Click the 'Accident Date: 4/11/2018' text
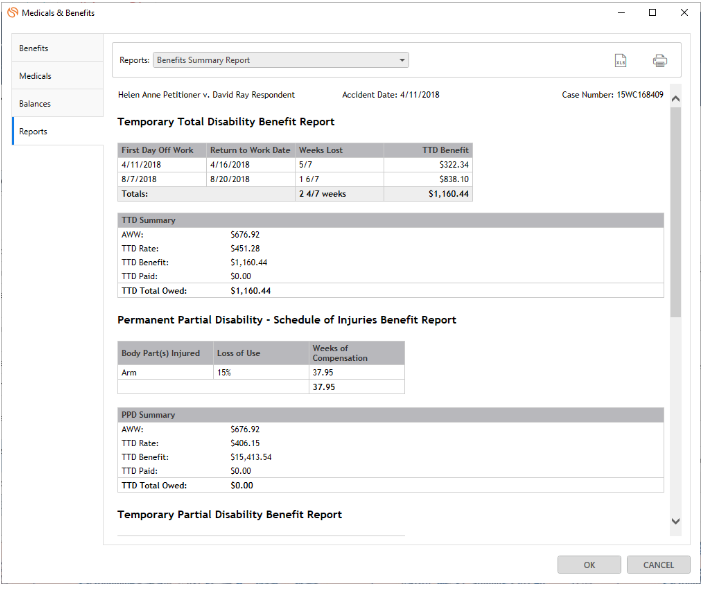 click(391, 95)
